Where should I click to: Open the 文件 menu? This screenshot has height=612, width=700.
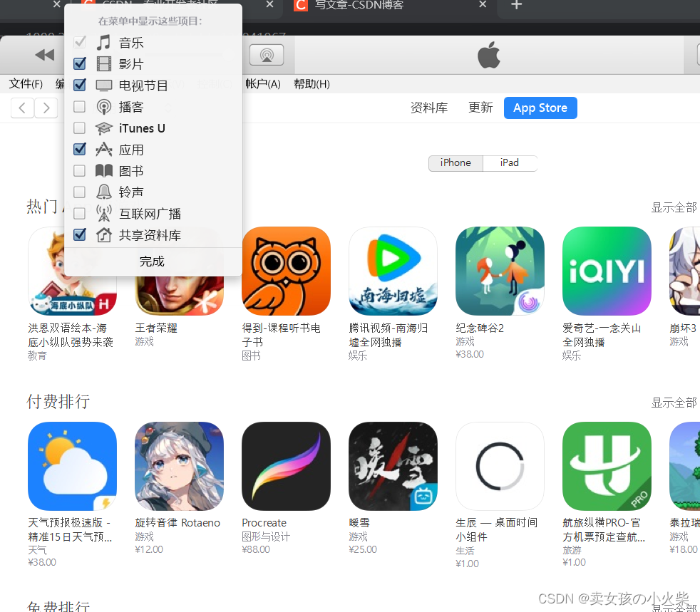coord(25,83)
